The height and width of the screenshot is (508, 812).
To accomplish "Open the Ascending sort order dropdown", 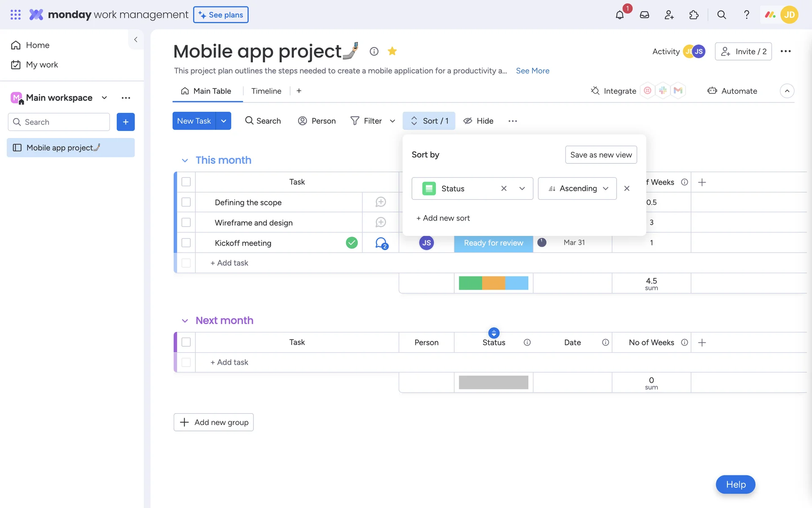I will click(x=577, y=188).
